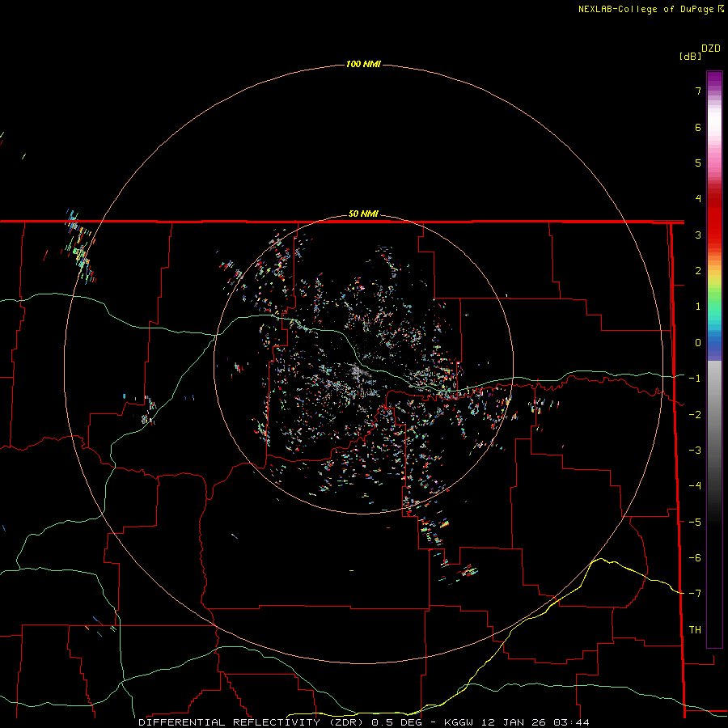This screenshot has width=728, height=728.
Task: Select the -4 dB tick label
Action: pos(695,486)
